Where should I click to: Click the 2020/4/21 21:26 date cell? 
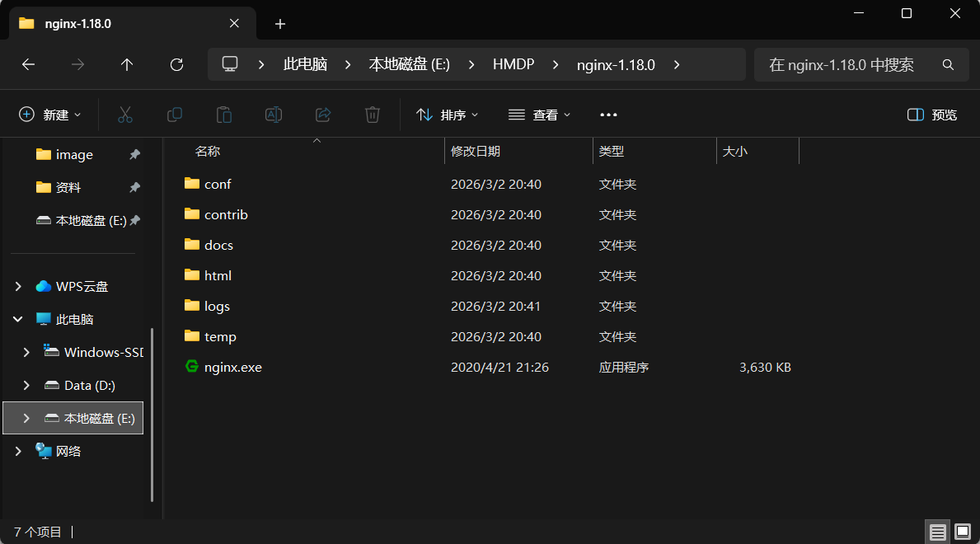499,367
